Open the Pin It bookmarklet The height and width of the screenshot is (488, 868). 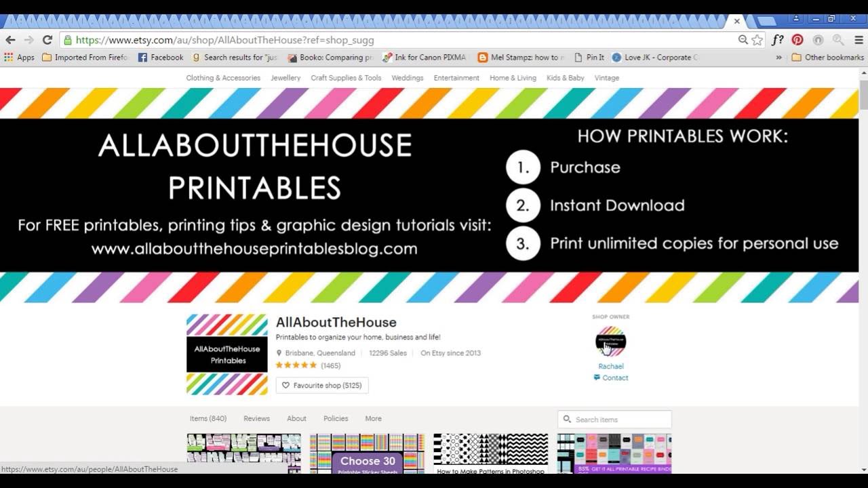point(589,58)
